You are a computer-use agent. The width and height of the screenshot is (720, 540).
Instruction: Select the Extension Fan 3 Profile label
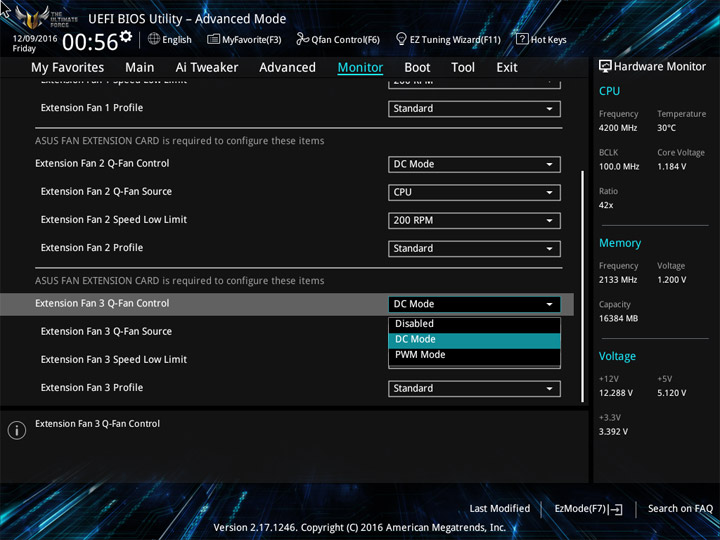(92, 388)
